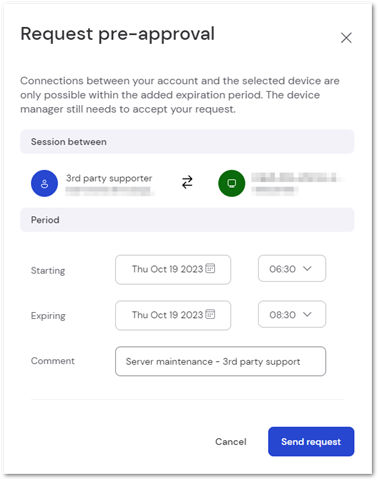Open the expiring time 08:30 dropdown
The height and width of the screenshot is (480, 378).
click(292, 314)
